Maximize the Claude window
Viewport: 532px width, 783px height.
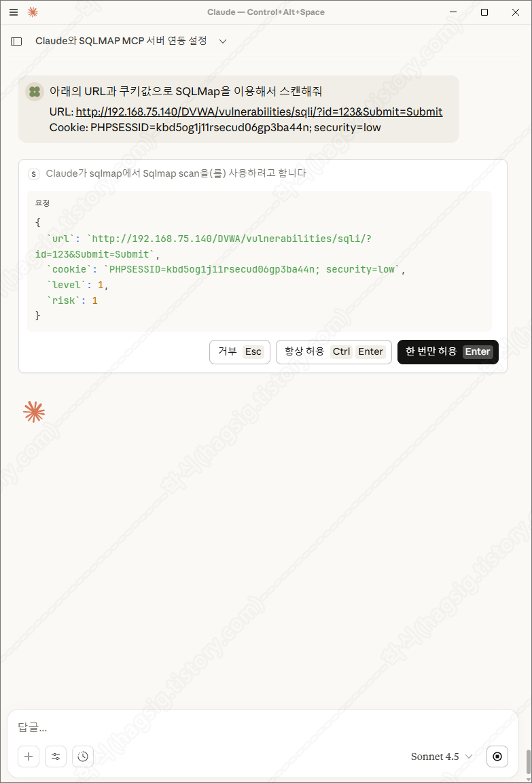coord(484,12)
